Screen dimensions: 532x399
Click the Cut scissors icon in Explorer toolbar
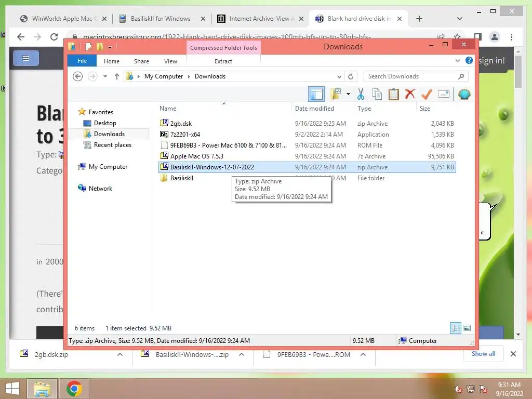tap(361, 94)
